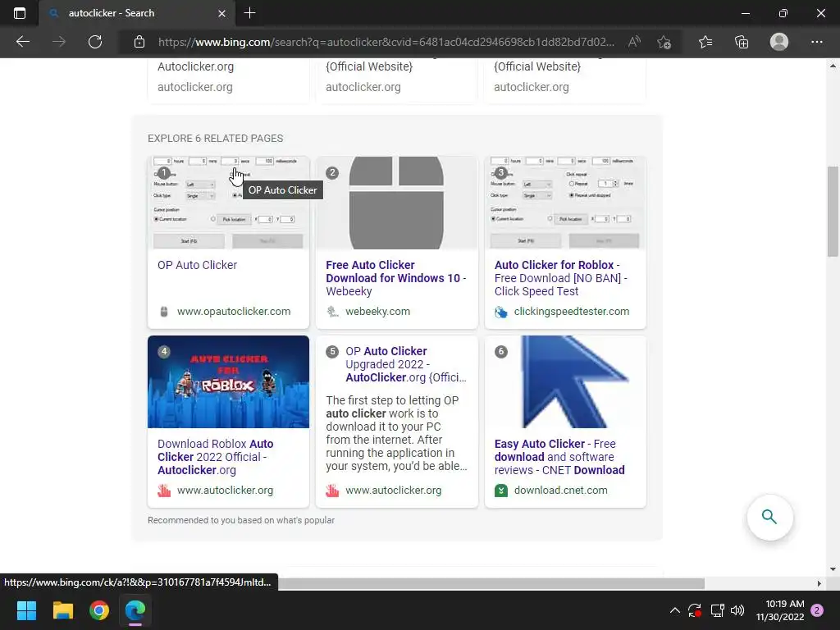840x630 pixels.
Task: Open the Favorites list icon
Action: pyautogui.click(x=705, y=42)
